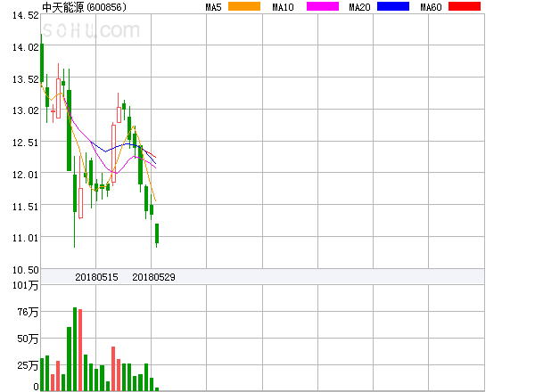The height and width of the screenshot is (392, 535).
Task: Click the blue MA20 legend swatch
Action: (x=393, y=6)
